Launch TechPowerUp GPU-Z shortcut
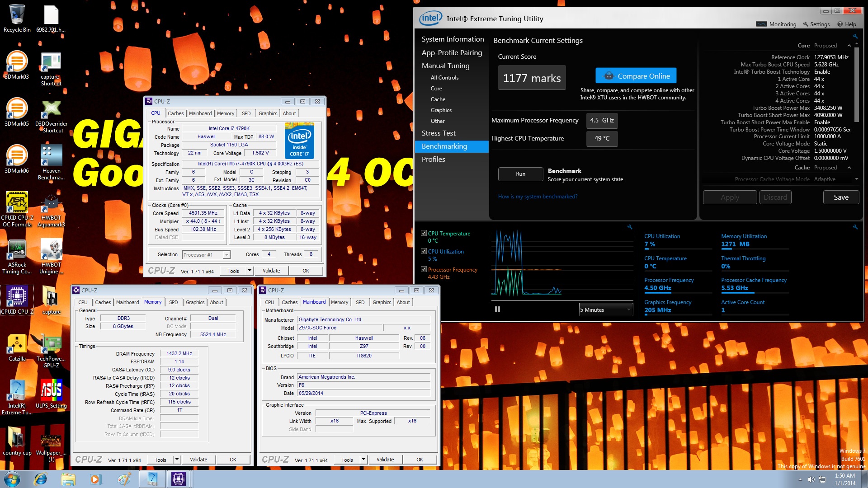The width and height of the screenshot is (868, 488). pos(51,351)
